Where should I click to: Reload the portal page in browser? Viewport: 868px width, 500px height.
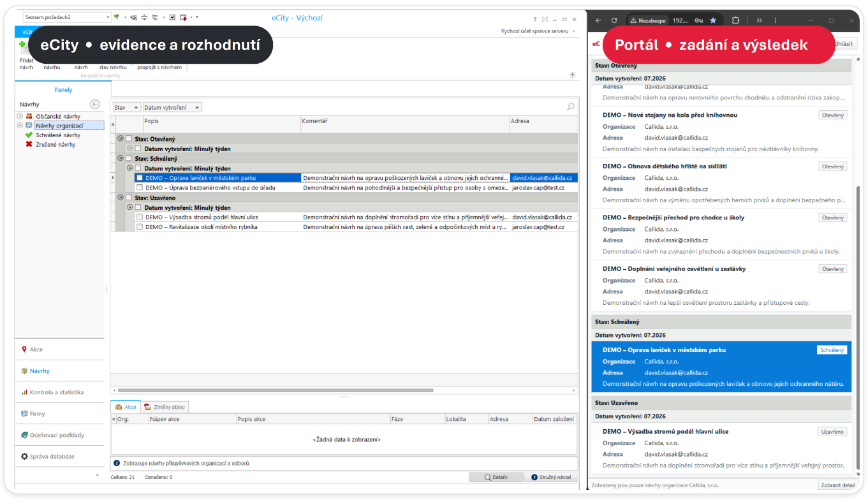[614, 20]
